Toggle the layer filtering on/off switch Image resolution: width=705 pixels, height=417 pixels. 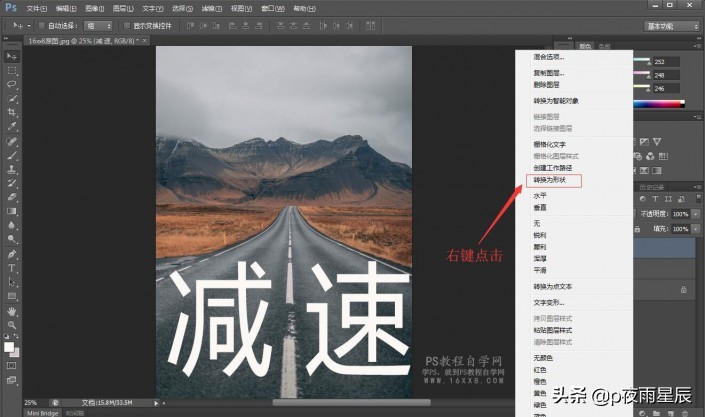coord(698,198)
